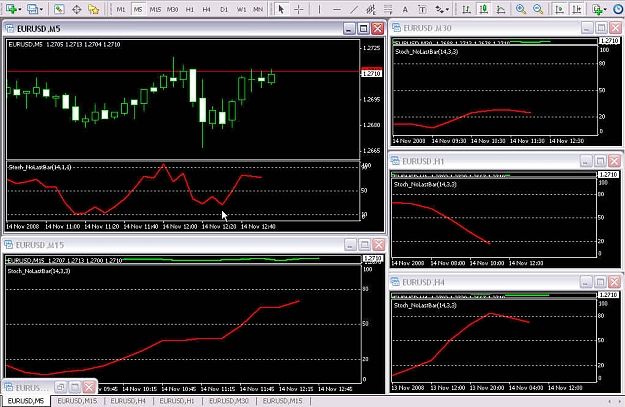Click Stoch_NoLastBar label in M5 window
The width and height of the screenshot is (625, 407).
point(39,167)
